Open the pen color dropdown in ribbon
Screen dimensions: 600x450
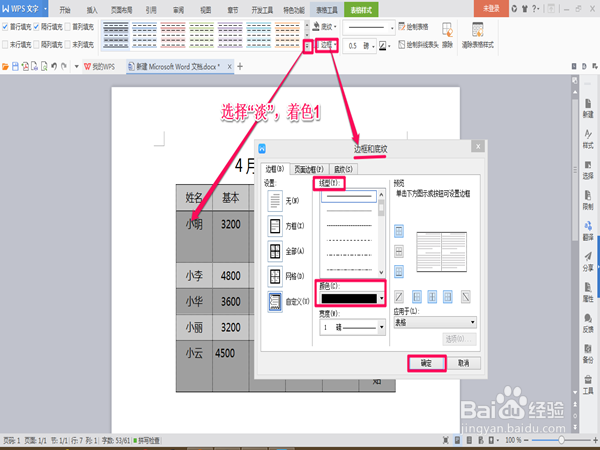[389, 46]
